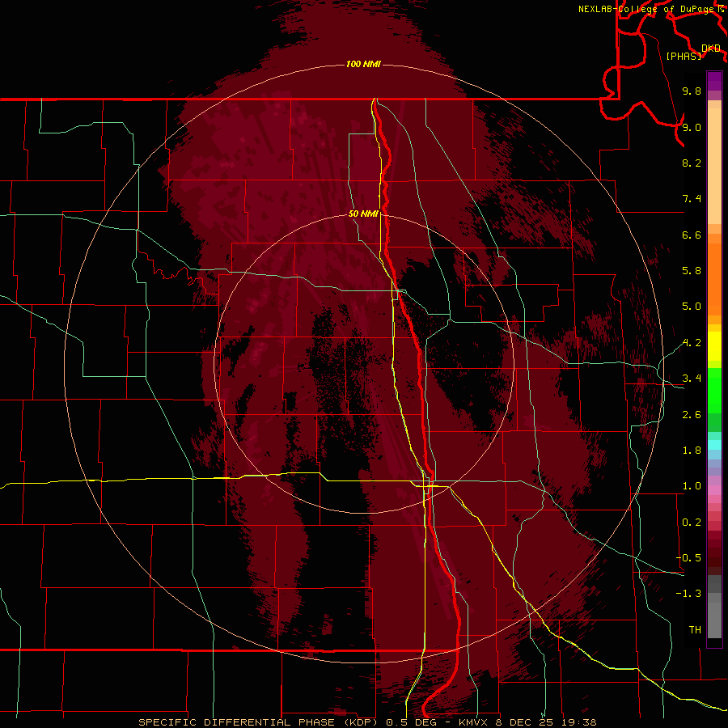The height and width of the screenshot is (728, 728).
Task: Select the 4.2 legend value
Action: [692, 343]
